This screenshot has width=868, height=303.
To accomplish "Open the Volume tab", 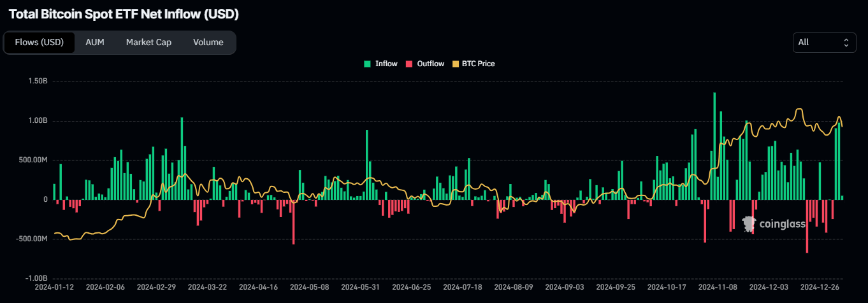I will 208,43.
